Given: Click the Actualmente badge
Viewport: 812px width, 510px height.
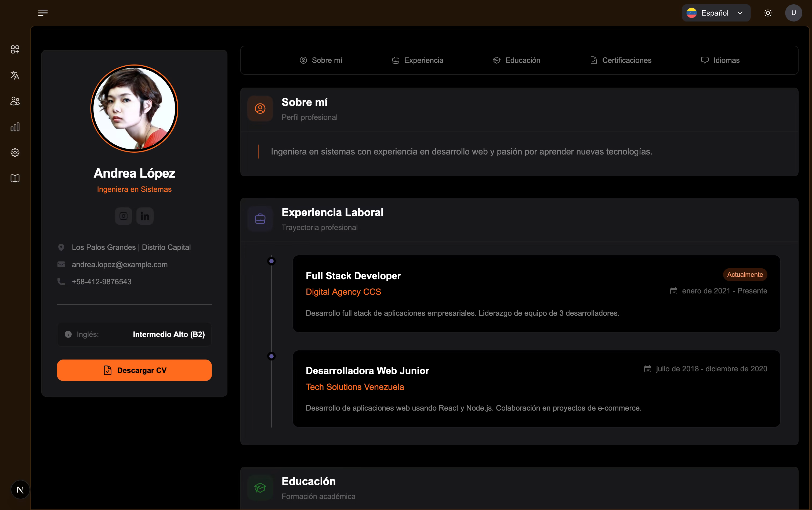Looking at the screenshot, I should pyautogui.click(x=745, y=275).
